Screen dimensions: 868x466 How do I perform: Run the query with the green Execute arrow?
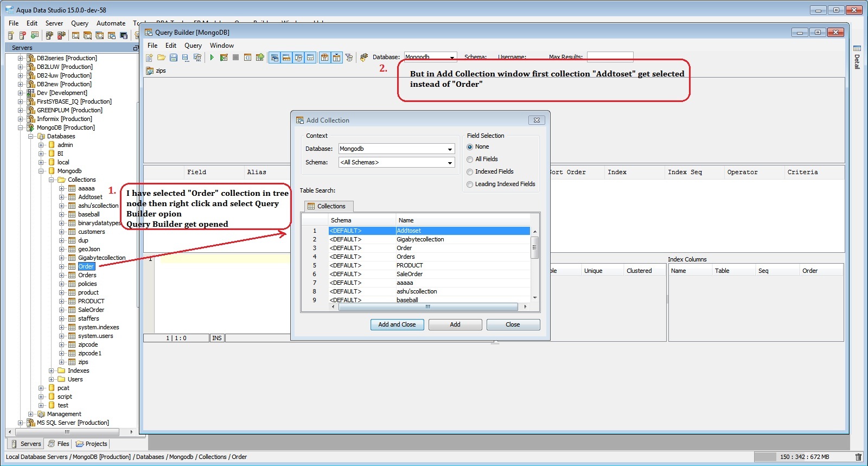(x=212, y=57)
